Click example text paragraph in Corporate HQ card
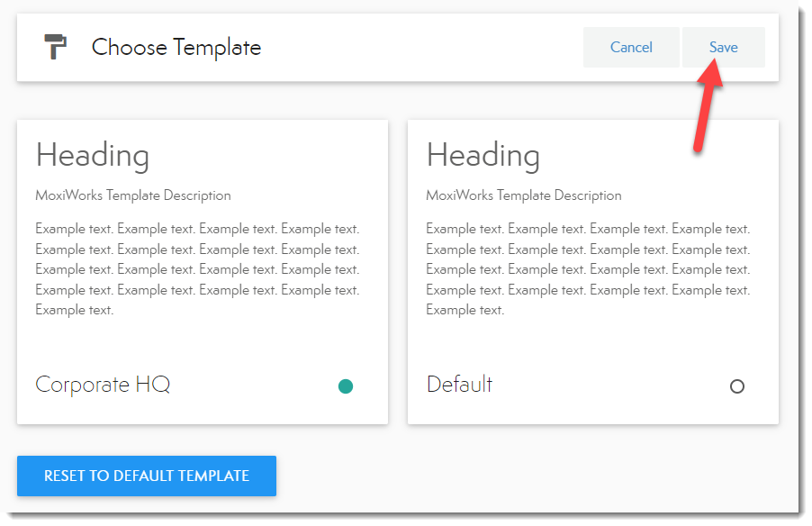 197,269
